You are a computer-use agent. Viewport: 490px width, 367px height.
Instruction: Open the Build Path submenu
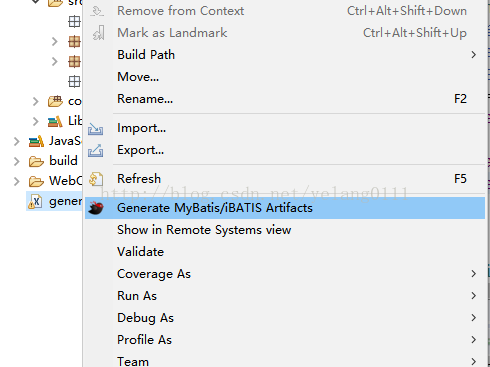285,55
